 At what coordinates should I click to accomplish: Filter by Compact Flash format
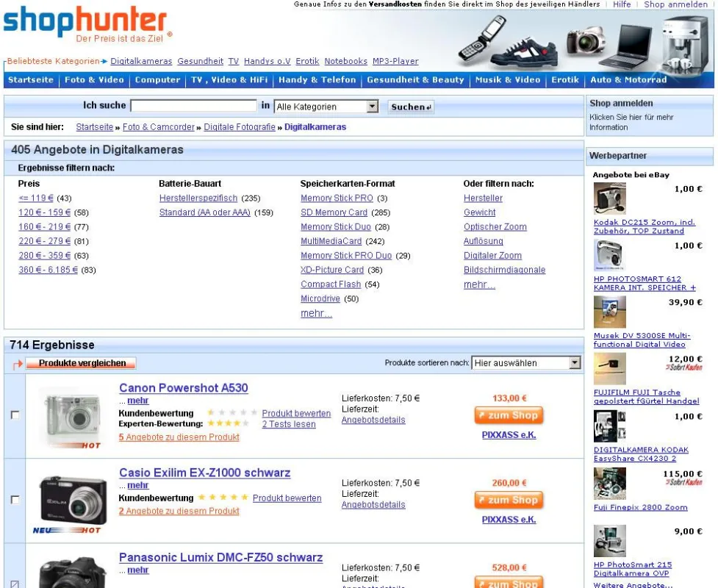tap(331, 284)
